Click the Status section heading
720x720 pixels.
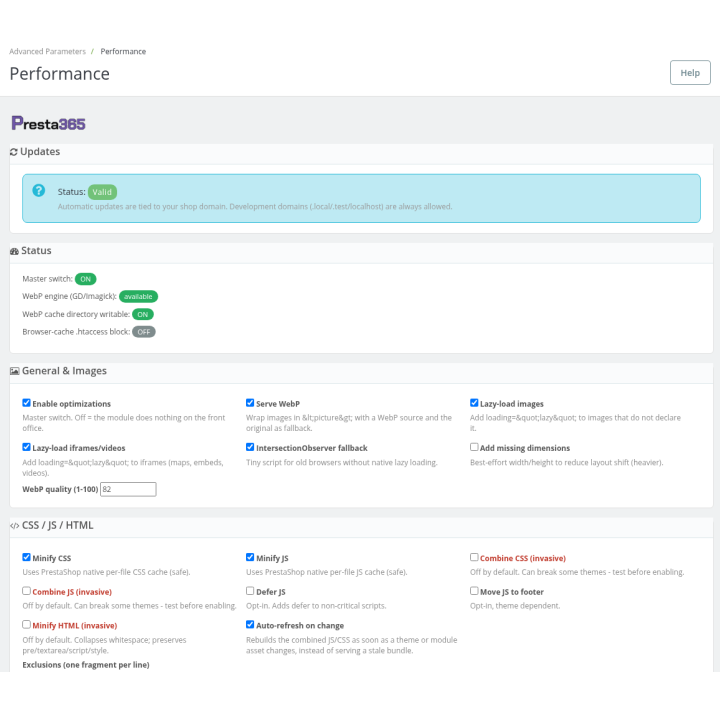click(36, 251)
